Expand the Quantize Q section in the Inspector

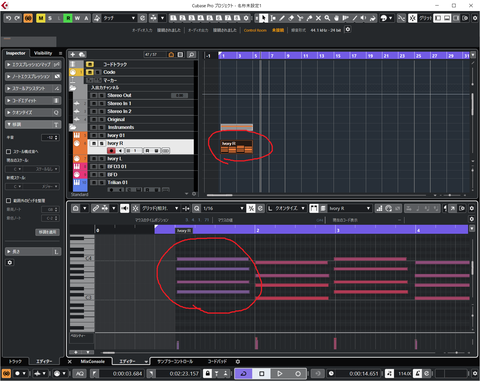pos(33,113)
